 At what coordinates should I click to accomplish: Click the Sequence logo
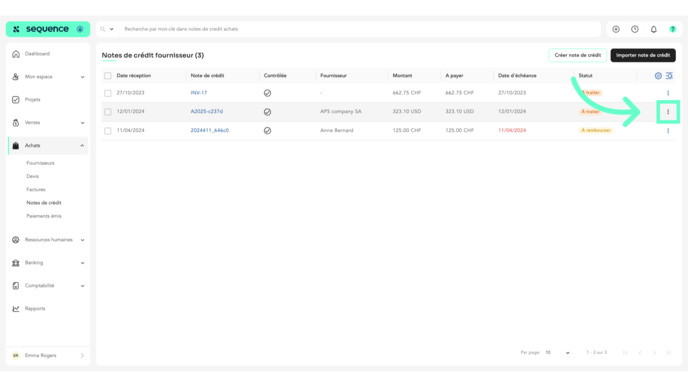tap(41, 29)
